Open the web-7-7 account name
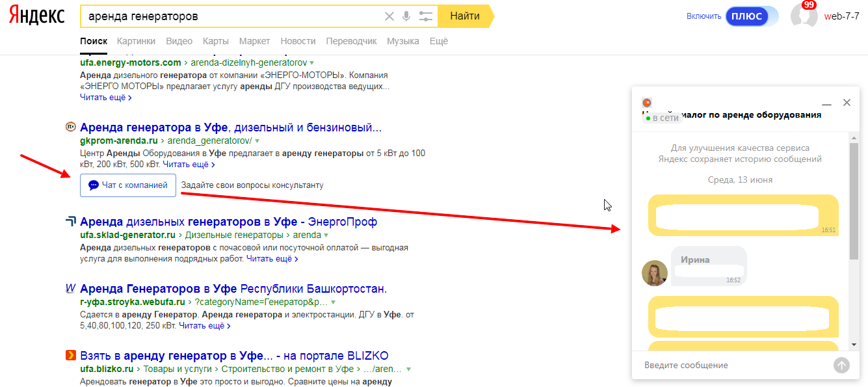The width and height of the screenshot is (868, 387). coord(841,16)
